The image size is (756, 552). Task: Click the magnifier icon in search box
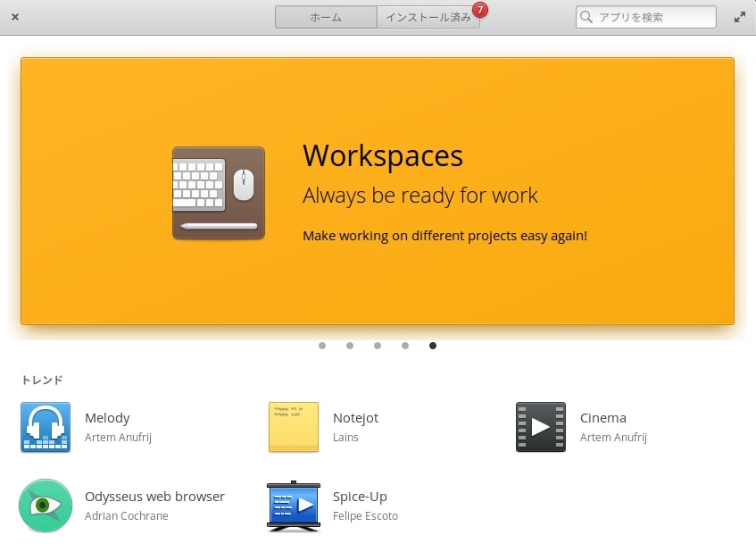586,17
